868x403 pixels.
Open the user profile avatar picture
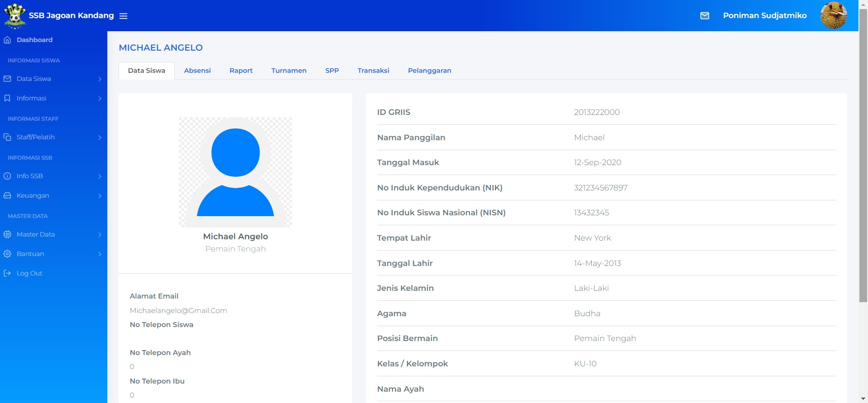pos(833,15)
